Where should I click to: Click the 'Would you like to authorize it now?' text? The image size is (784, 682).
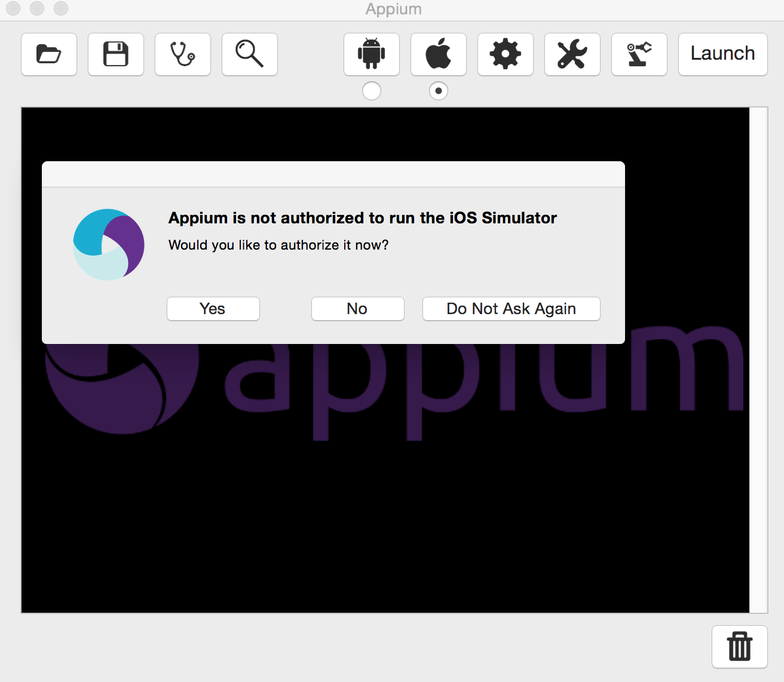pyautogui.click(x=278, y=245)
